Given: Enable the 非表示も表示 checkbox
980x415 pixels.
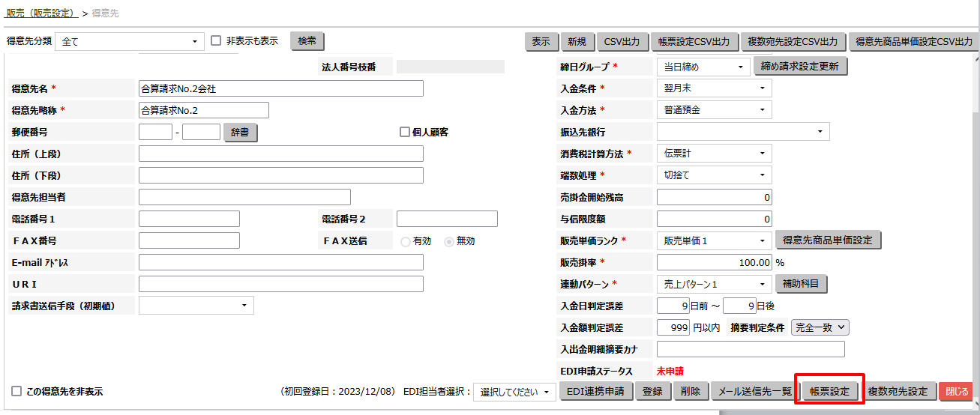Looking at the screenshot, I should point(216,41).
